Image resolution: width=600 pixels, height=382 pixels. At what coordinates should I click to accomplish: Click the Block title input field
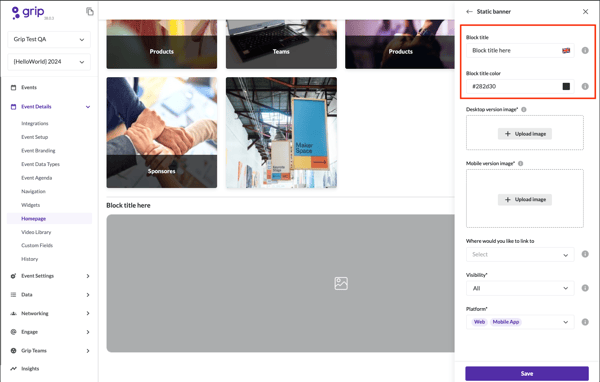click(520, 51)
